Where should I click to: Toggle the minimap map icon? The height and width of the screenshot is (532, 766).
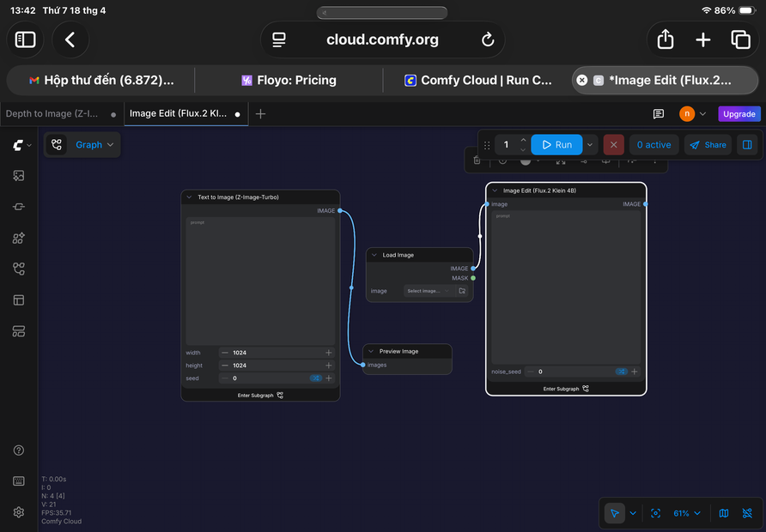[724, 513]
